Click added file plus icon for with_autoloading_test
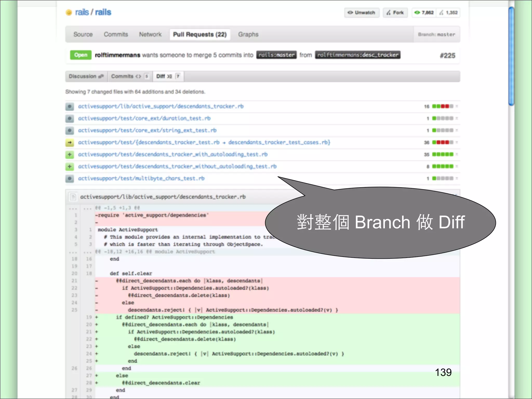This screenshot has width=532, height=399. point(69,155)
